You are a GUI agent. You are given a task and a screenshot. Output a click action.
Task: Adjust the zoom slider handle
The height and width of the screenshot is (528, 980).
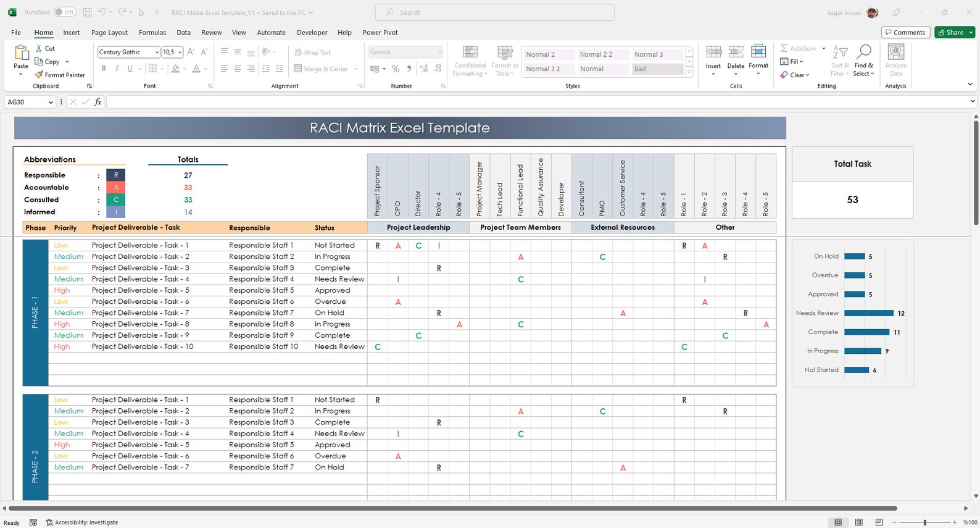pos(924,522)
